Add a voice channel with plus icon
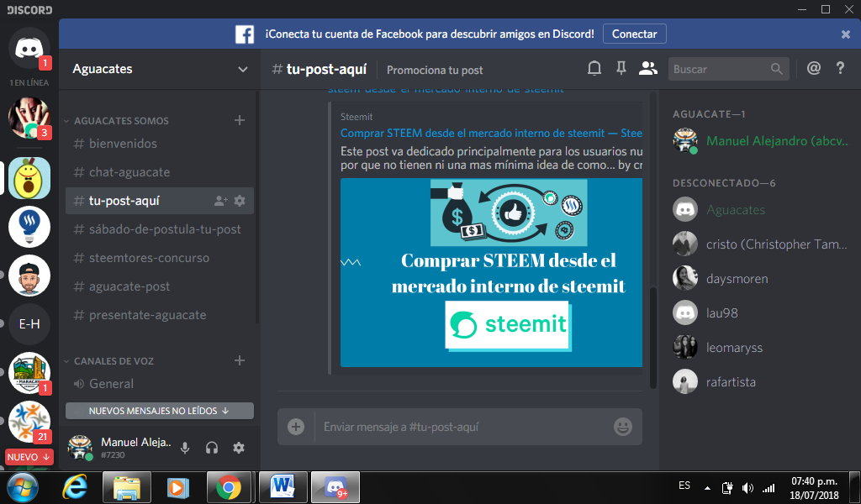This screenshot has height=504, width=861. (240, 360)
